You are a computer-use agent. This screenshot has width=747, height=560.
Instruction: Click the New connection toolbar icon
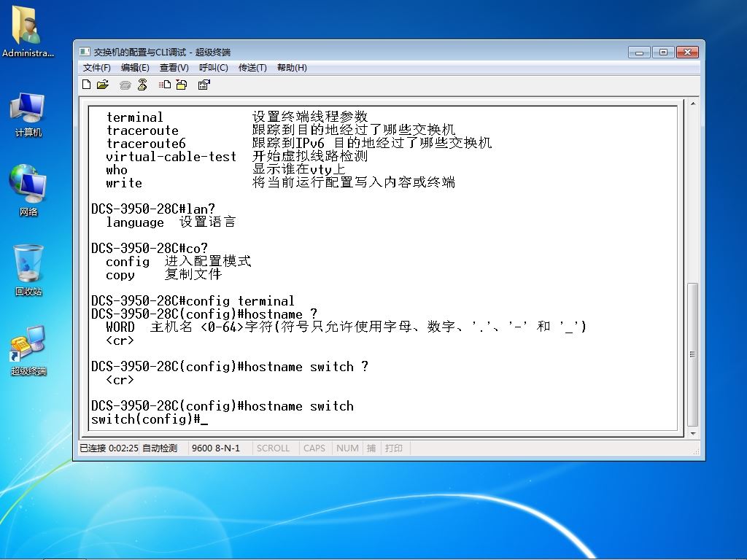[86, 85]
